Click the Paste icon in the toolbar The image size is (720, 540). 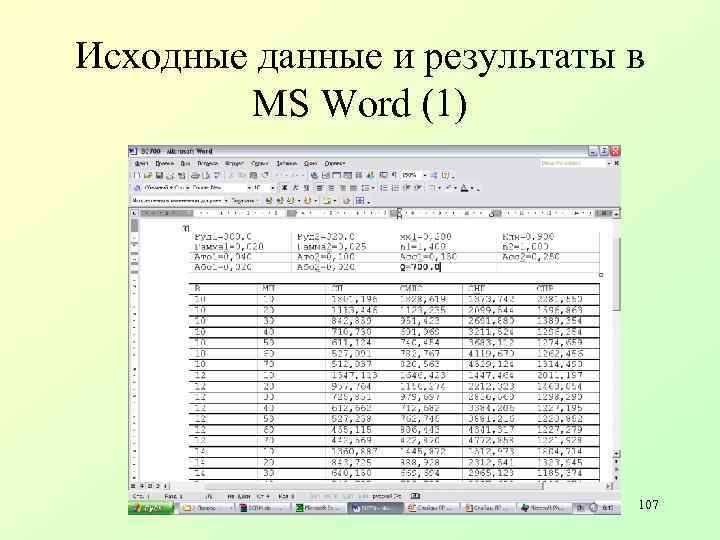pyautogui.click(x=253, y=175)
